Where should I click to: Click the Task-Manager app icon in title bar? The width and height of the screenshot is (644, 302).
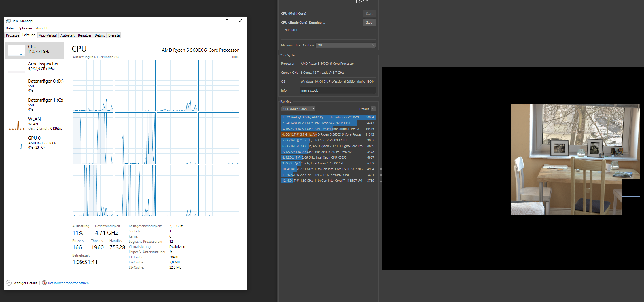(8, 21)
